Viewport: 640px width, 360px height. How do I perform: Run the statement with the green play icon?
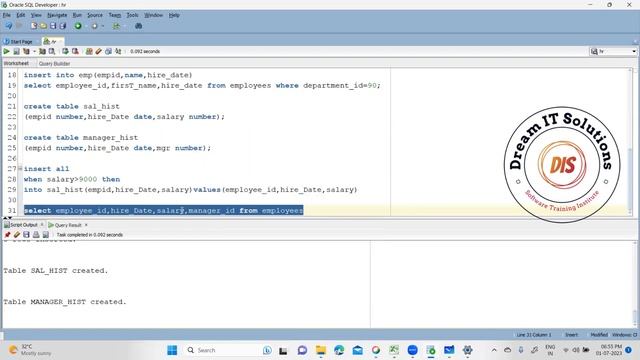7,51
